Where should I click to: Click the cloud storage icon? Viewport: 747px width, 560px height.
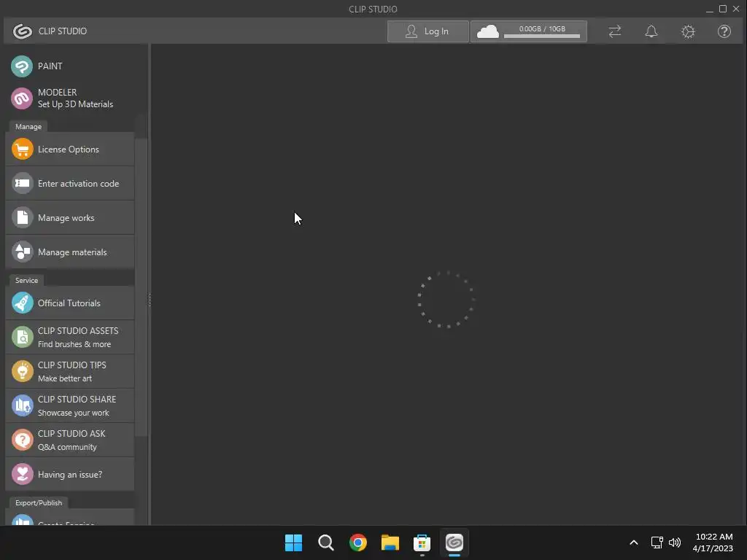pos(488,31)
